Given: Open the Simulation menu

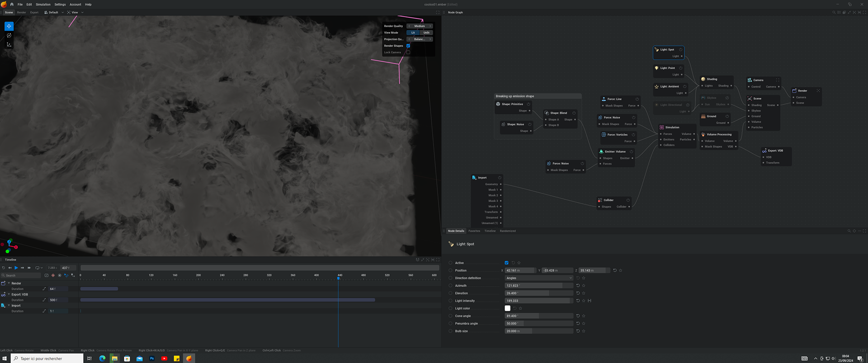Looking at the screenshot, I should [x=43, y=5].
